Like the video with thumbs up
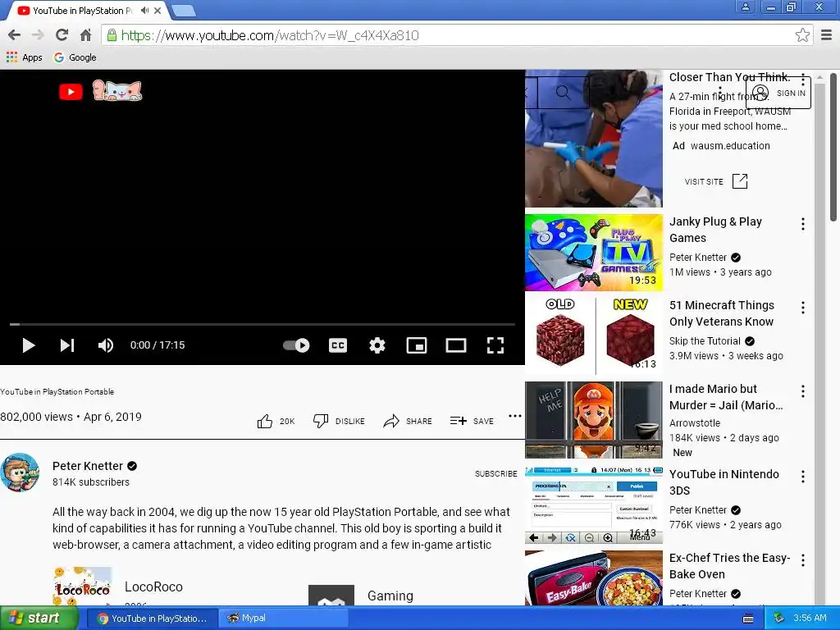Screen dimensions: 840x630 276,421
